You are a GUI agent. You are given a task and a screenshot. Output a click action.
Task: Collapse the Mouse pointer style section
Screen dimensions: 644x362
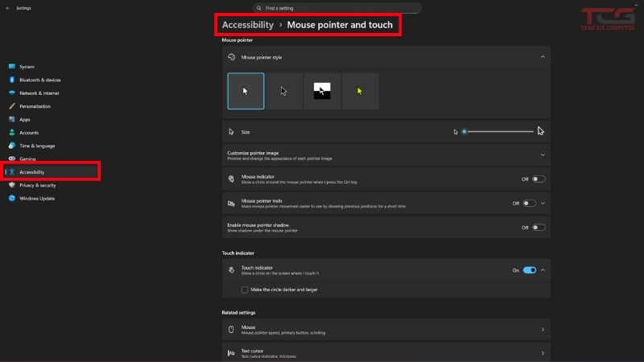click(x=543, y=57)
